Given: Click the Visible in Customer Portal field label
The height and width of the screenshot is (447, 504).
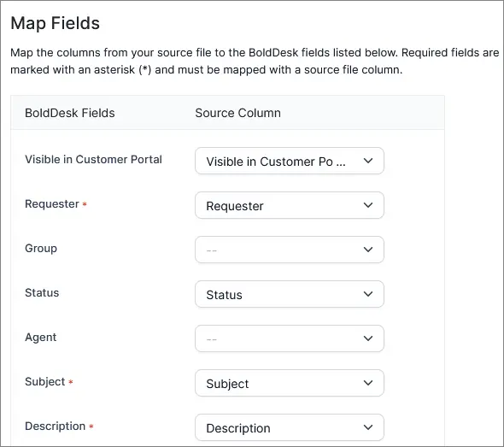Looking at the screenshot, I should 93,160.
